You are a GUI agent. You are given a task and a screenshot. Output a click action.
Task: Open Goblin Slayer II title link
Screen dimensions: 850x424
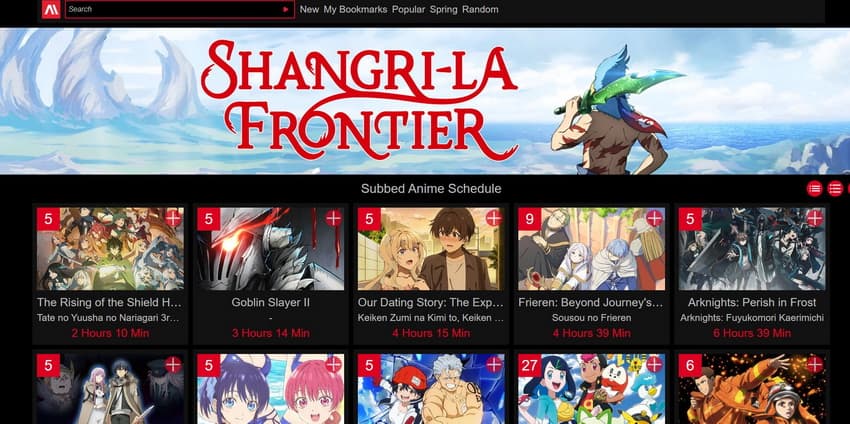click(x=271, y=303)
